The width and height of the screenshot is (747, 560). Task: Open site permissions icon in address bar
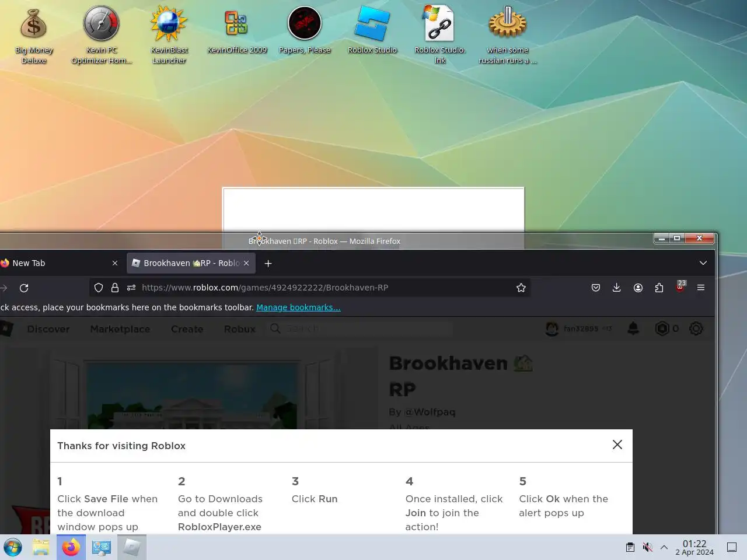coord(131,288)
